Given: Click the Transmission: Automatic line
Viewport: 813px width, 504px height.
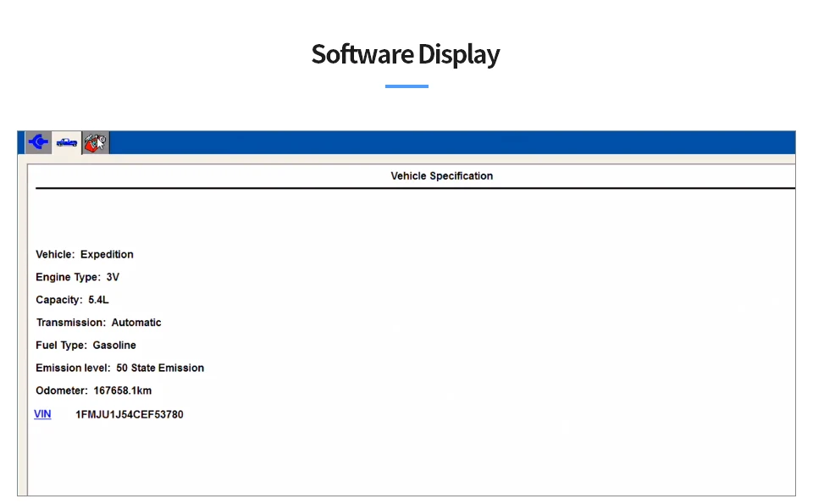Looking at the screenshot, I should [98, 323].
